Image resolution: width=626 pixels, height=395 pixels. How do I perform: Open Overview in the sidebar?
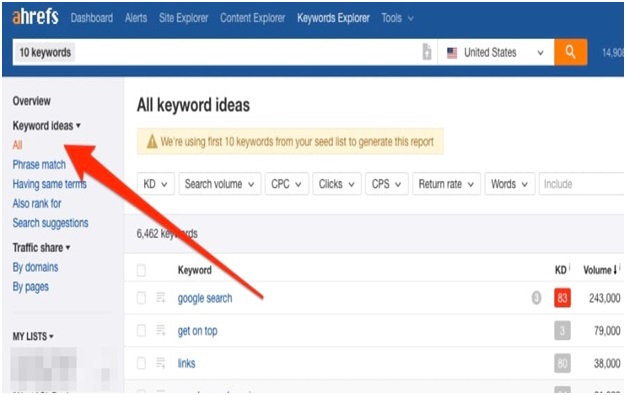(x=32, y=101)
